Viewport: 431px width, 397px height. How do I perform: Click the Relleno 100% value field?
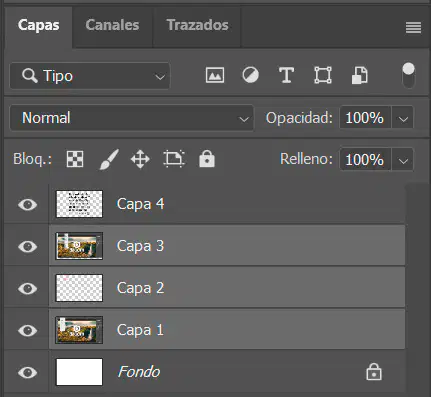tap(365, 159)
